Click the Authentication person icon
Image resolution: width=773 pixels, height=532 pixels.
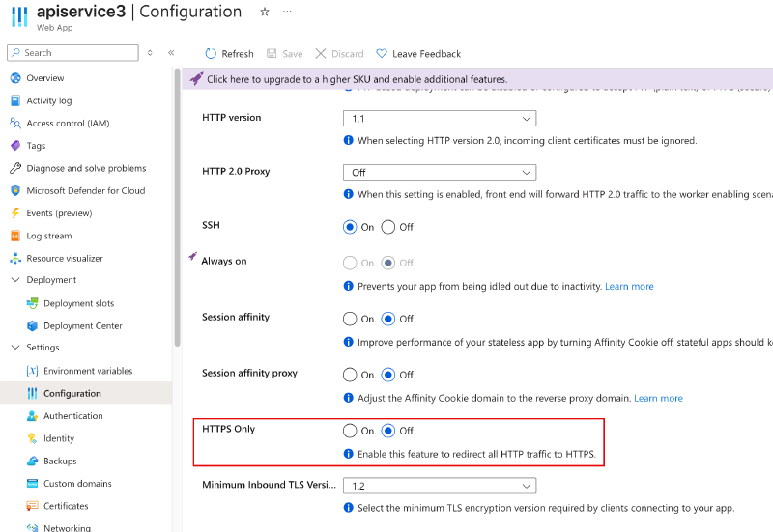point(33,416)
